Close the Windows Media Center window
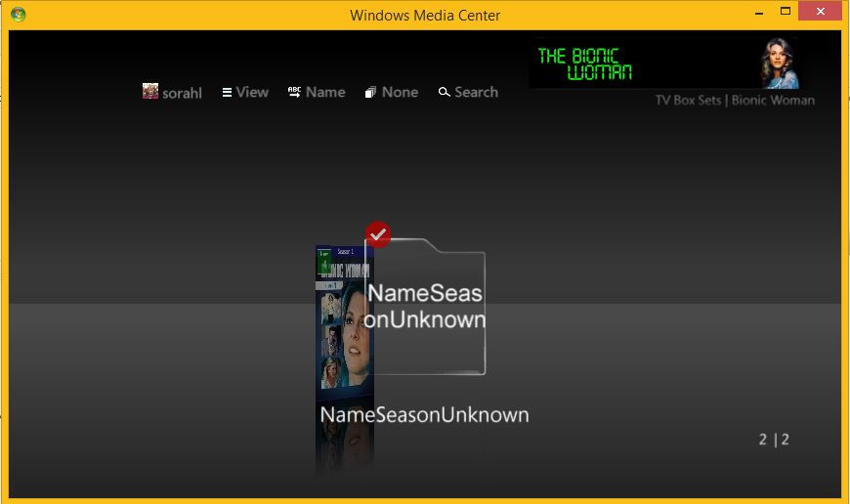The image size is (850, 504). (820, 12)
